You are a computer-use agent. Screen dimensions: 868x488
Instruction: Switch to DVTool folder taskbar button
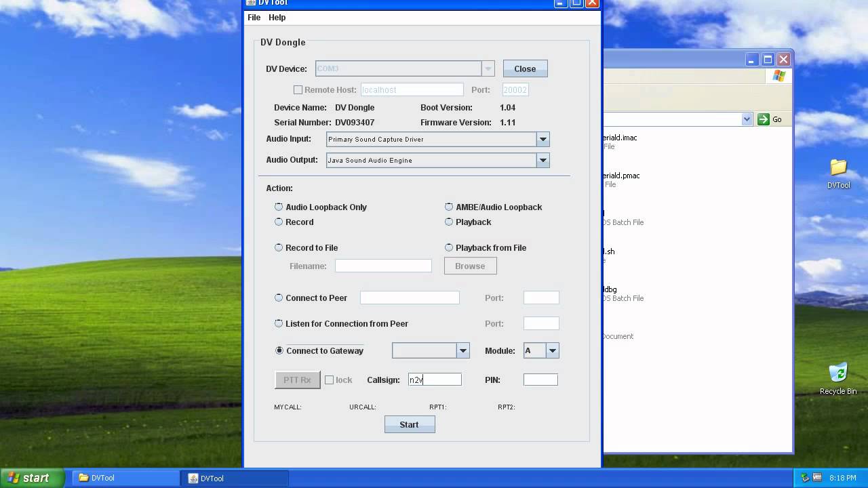tap(125, 478)
